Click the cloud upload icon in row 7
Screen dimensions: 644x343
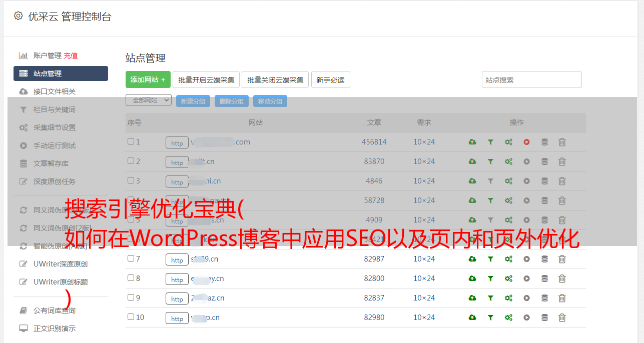point(472,259)
